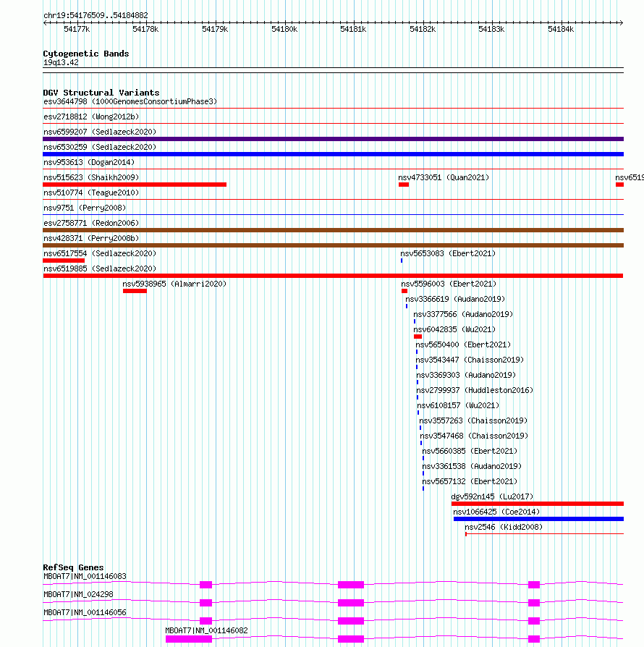This screenshot has height=647, width=644.
Task: Click the first exon block of MBOAT7|NM_001146082
Action: [189, 639]
